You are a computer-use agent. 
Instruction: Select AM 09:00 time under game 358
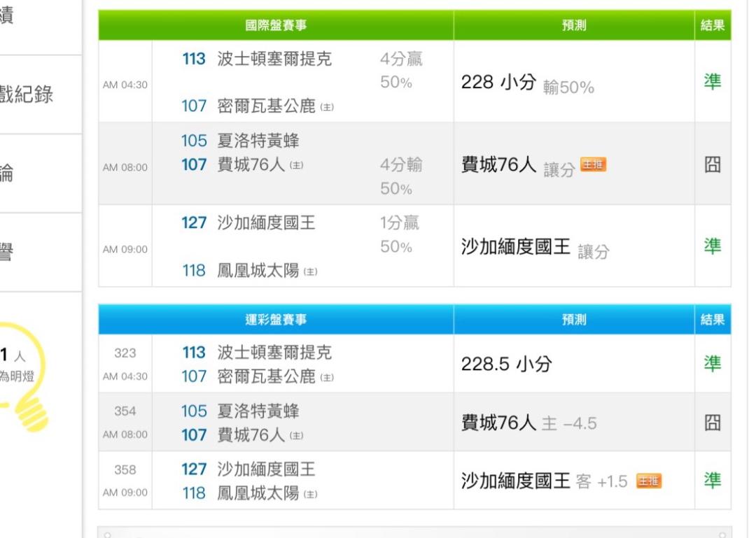tap(125, 493)
